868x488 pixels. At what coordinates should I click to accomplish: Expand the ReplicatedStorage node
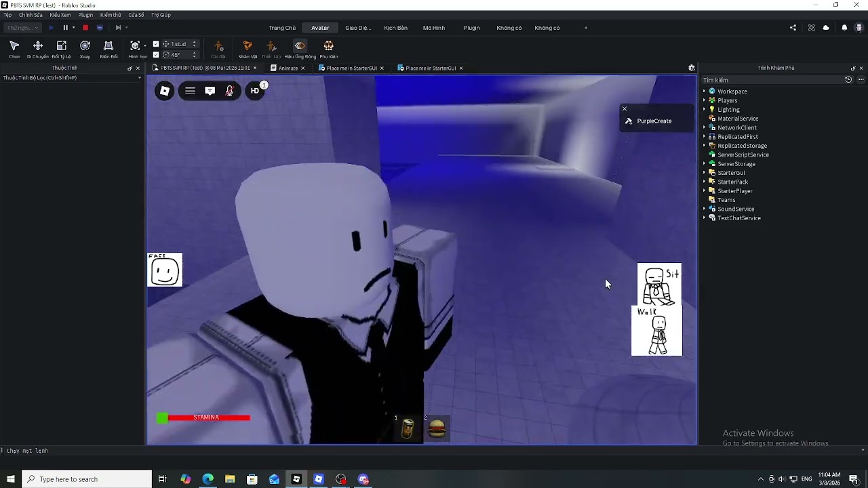tap(704, 146)
